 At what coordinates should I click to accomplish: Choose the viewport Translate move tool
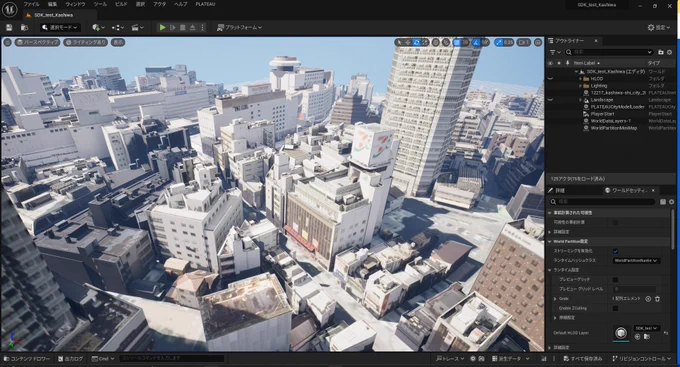[x=408, y=42]
